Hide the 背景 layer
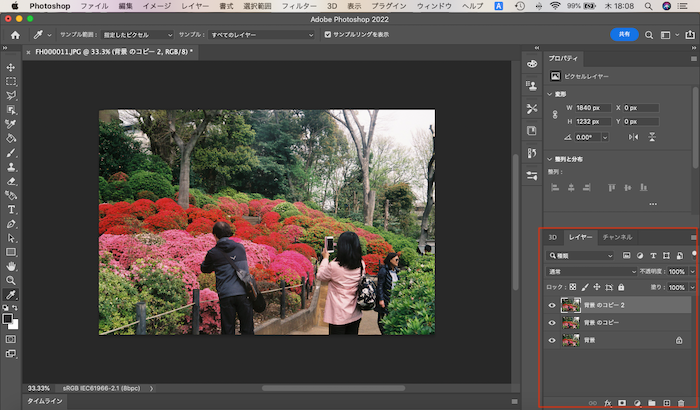This screenshot has height=410, width=700. (552, 340)
